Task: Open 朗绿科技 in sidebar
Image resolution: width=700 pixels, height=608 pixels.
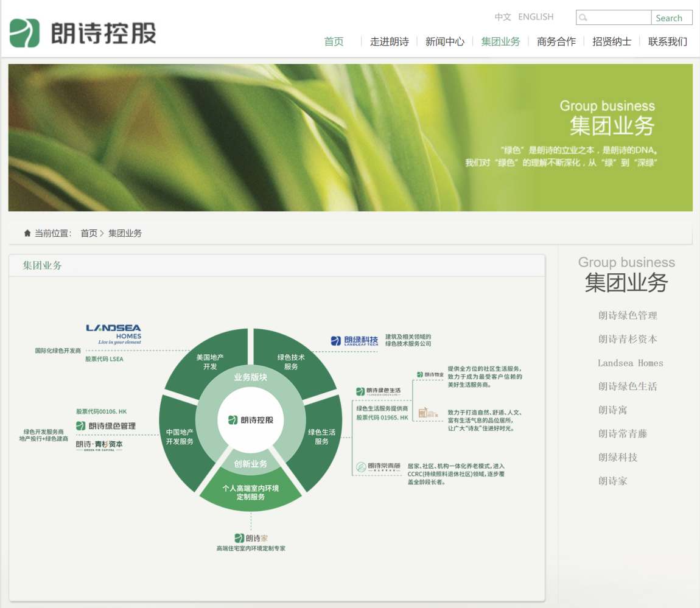Action: tap(617, 458)
